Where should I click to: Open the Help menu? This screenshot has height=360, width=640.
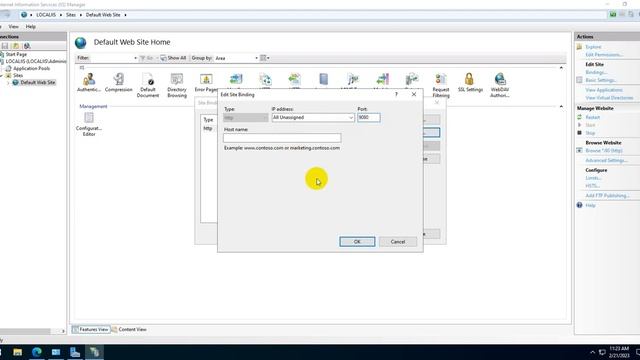(x=31, y=27)
